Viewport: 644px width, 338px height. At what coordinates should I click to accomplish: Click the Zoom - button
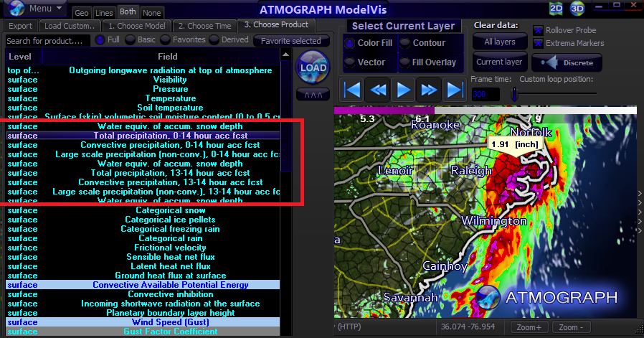[x=570, y=327]
